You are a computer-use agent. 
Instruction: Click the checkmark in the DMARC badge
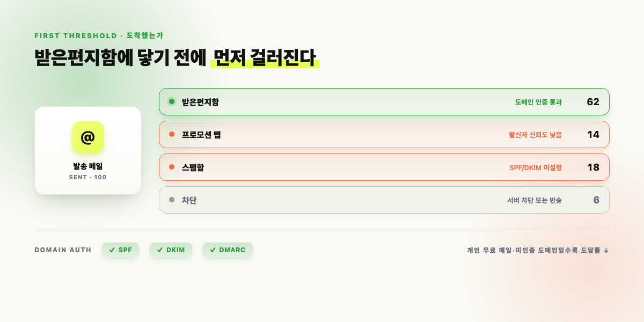(x=213, y=250)
